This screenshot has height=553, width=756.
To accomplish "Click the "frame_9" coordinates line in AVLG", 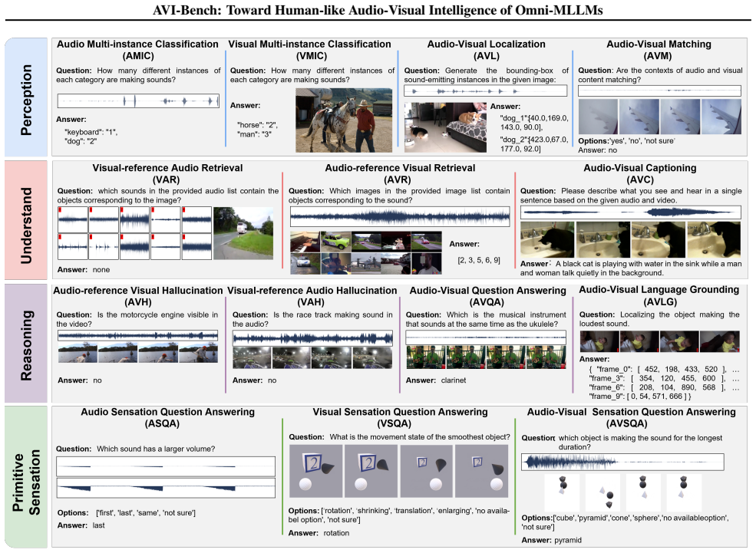I will coord(640,397).
